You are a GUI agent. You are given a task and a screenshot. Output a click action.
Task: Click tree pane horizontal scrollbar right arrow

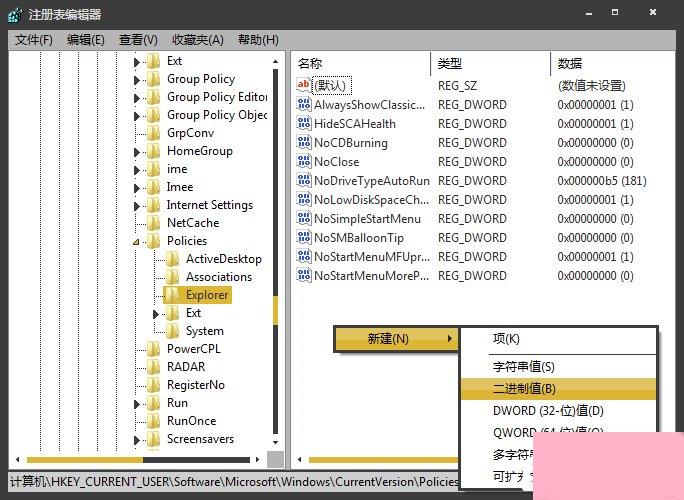pos(257,459)
